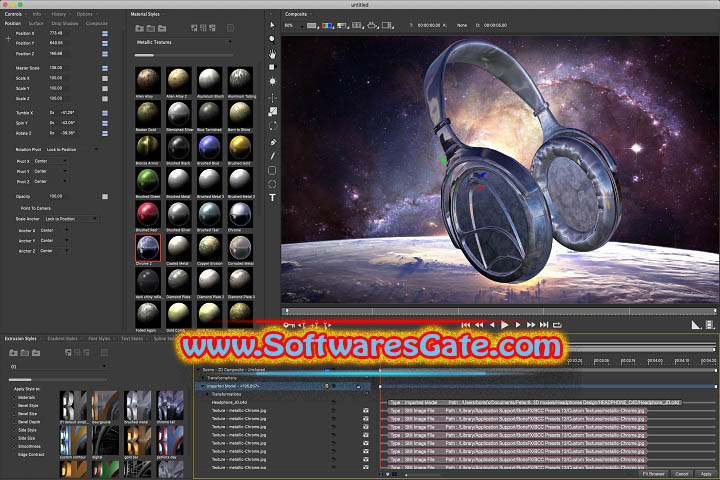Image resolution: width=720 pixels, height=480 pixels.
Task: Toggle Scale X animation button
Action: (105, 78)
